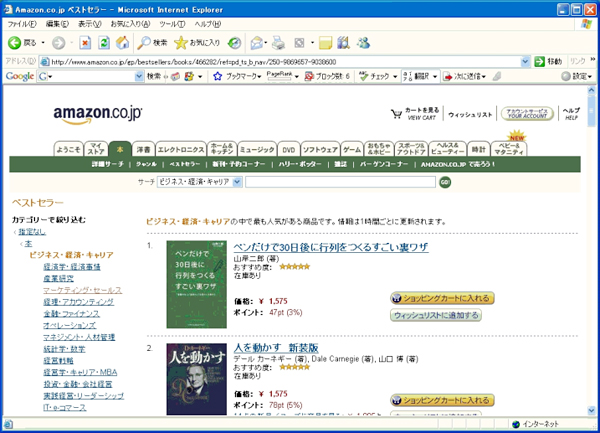Open the 人を動かす 新装版 link
The width and height of the screenshot is (600, 433).
(x=276, y=348)
